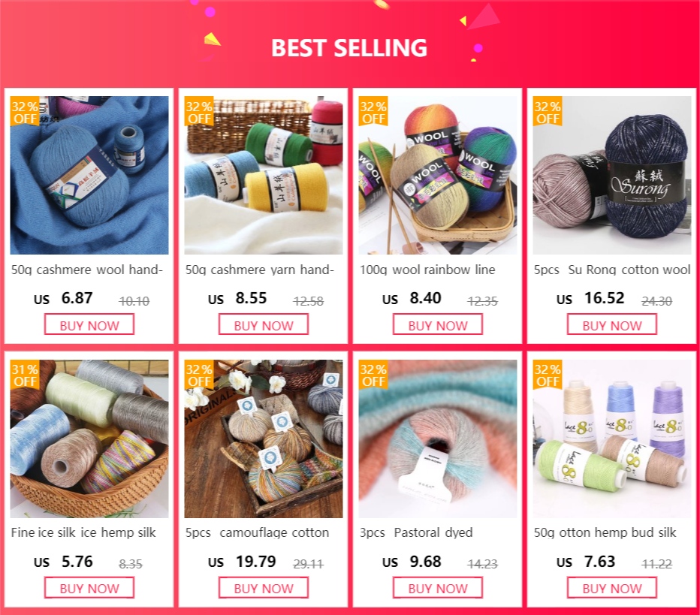The height and width of the screenshot is (615, 700).
Task: Click BUY NOW for Su Rong cotton wool
Action: [612, 324]
